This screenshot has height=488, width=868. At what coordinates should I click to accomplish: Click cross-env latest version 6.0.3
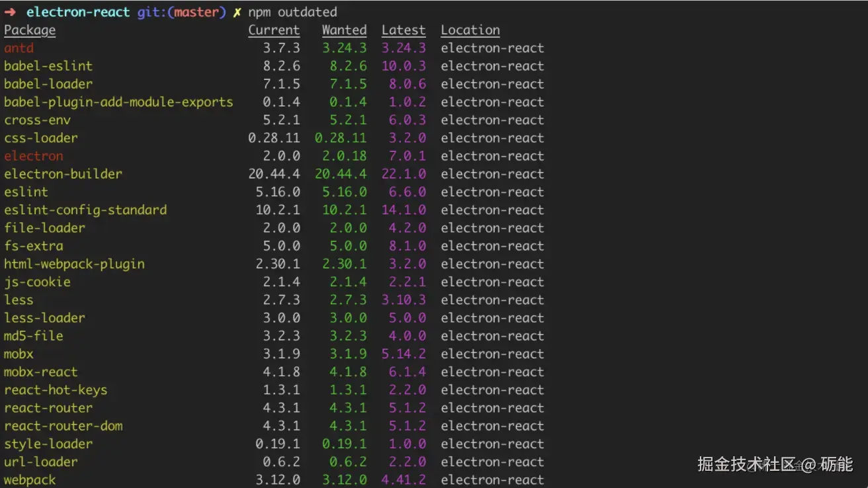408,120
